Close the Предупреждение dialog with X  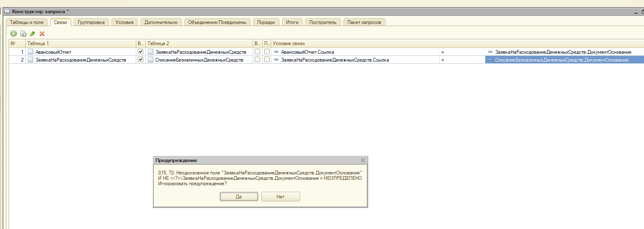pyautogui.click(x=363, y=160)
